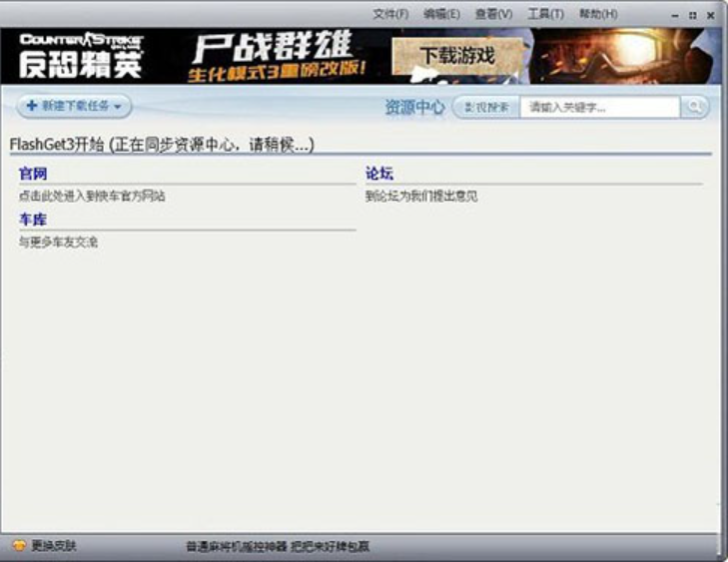Click the text 到论坛为我们提出意见
728x562 pixels.
click(421, 196)
